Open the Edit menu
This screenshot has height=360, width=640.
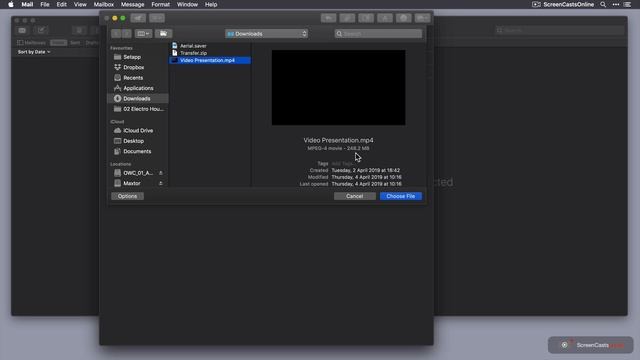pos(62,4)
